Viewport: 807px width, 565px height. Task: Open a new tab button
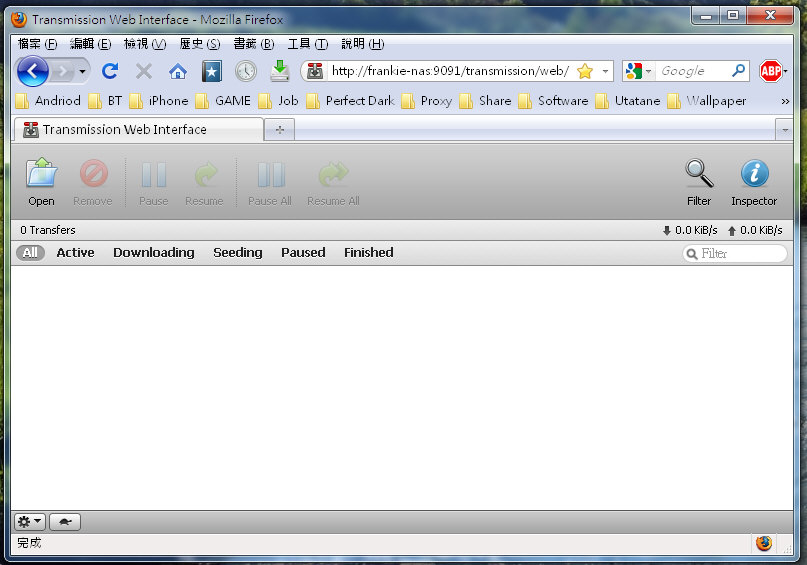tap(279, 130)
